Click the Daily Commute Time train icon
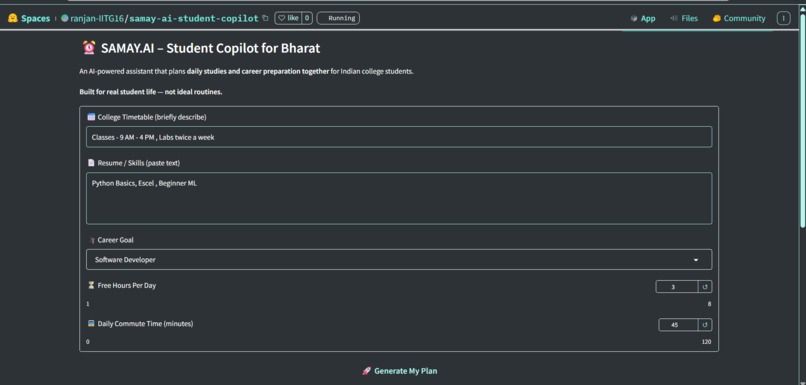The image size is (806, 385). coord(91,324)
